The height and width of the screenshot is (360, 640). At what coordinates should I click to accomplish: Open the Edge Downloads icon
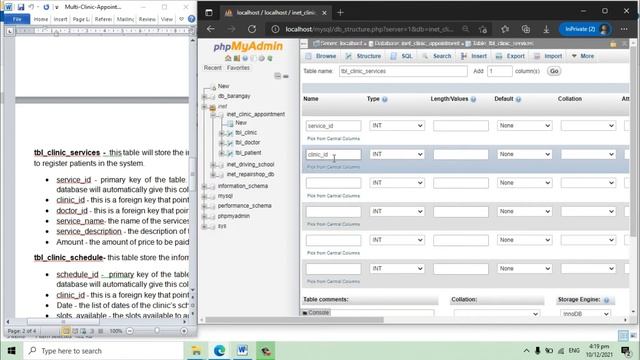pos(546,29)
